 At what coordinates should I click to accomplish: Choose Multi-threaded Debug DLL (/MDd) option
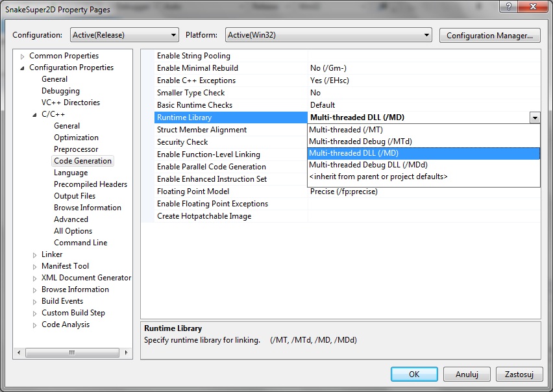(424, 165)
